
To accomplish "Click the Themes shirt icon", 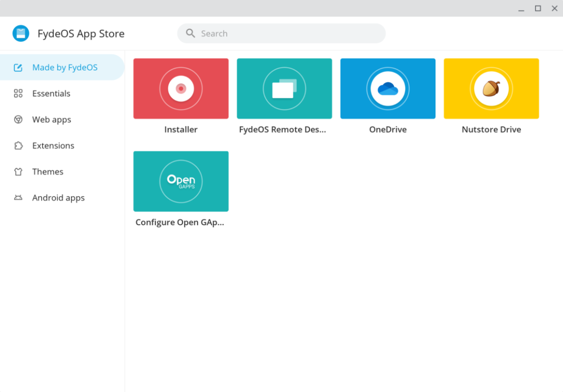I will click(x=18, y=172).
